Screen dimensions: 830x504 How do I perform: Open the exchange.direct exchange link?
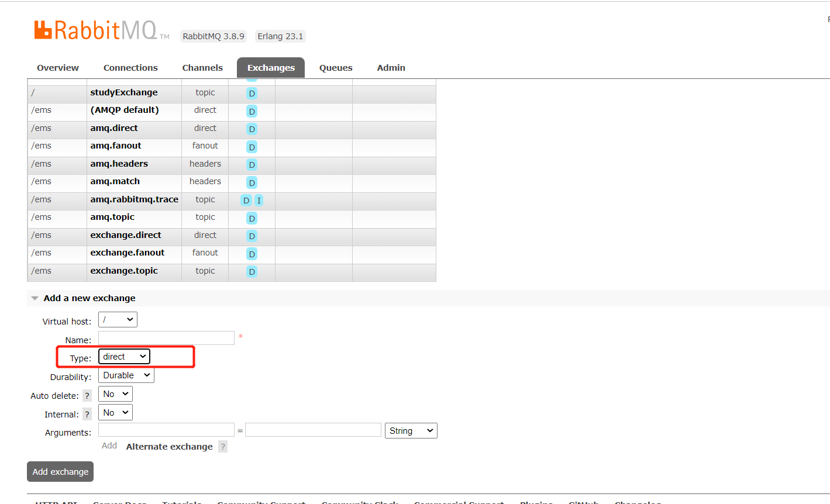(x=126, y=235)
